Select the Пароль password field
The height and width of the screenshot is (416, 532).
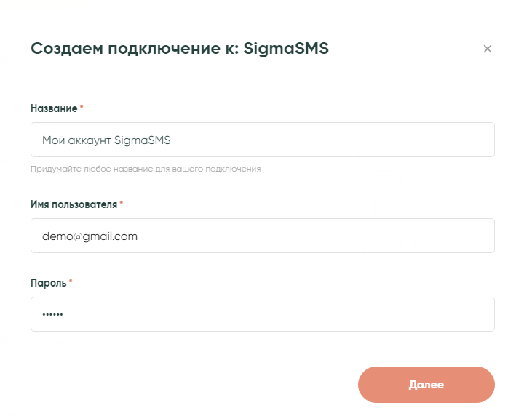(x=262, y=314)
